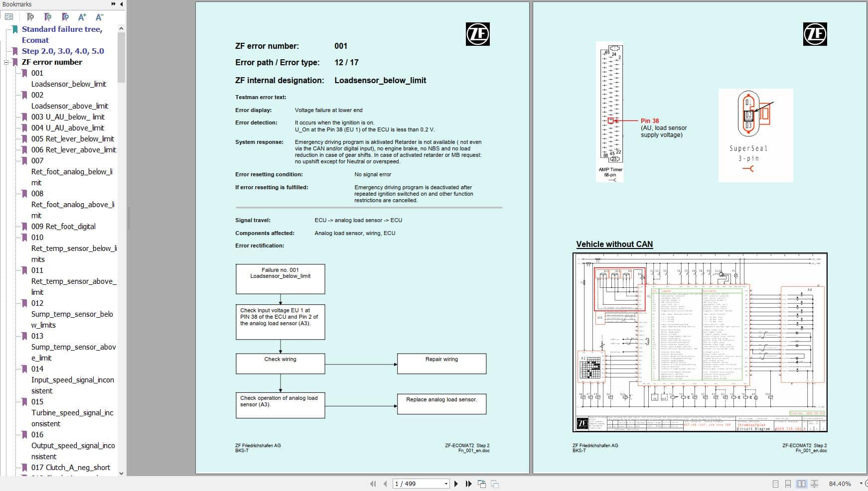868x491 pixels.
Task: Click the circuit diagram on right page
Action: point(700,342)
